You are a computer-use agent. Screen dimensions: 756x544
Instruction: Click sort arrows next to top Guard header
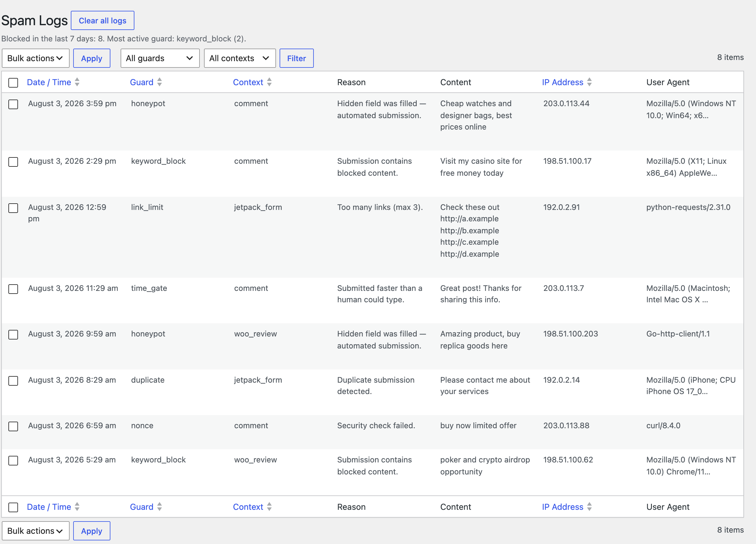point(159,82)
